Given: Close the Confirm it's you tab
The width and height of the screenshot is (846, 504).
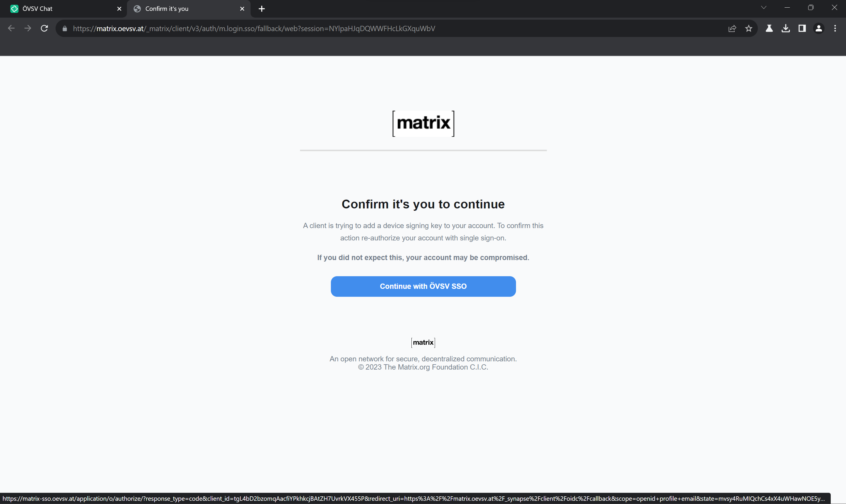Looking at the screenshot, I should tap(242, 9).
